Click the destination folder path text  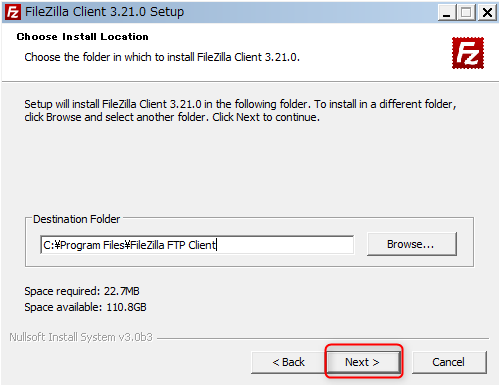click(x=130, y=245)
